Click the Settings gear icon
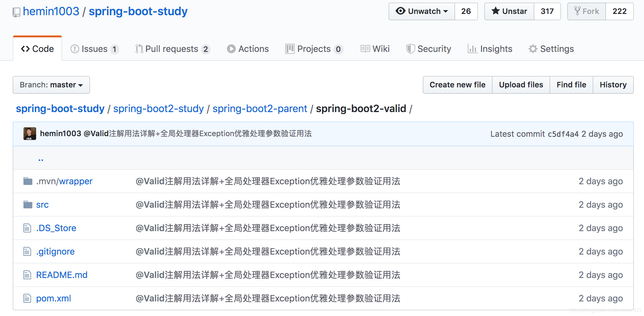The height and width of the screenshot is (316, 644). pos(533,49)
